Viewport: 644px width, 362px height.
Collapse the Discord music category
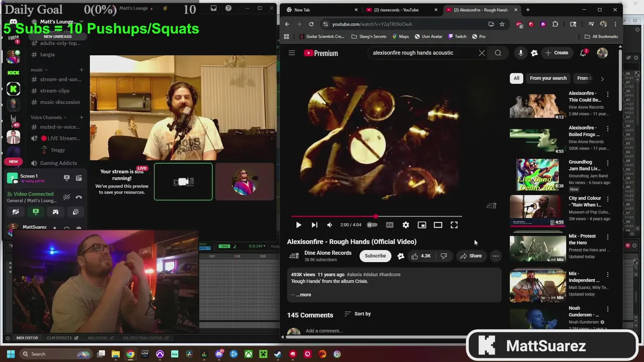(x=39, y=70)
